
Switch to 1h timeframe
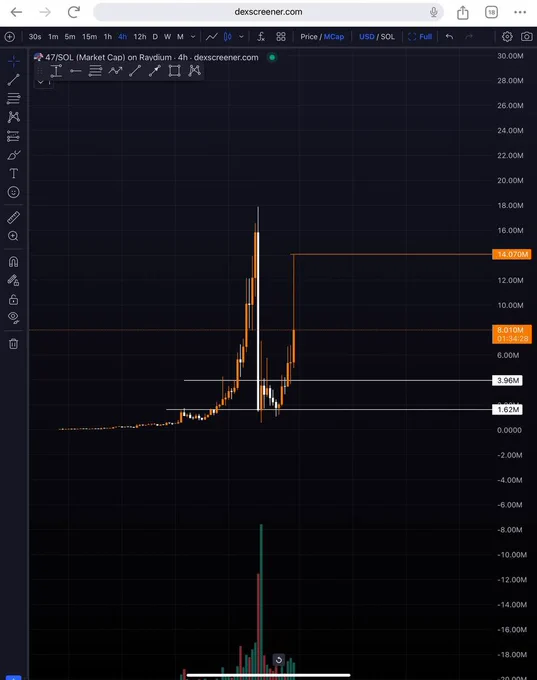coord(108,37)
